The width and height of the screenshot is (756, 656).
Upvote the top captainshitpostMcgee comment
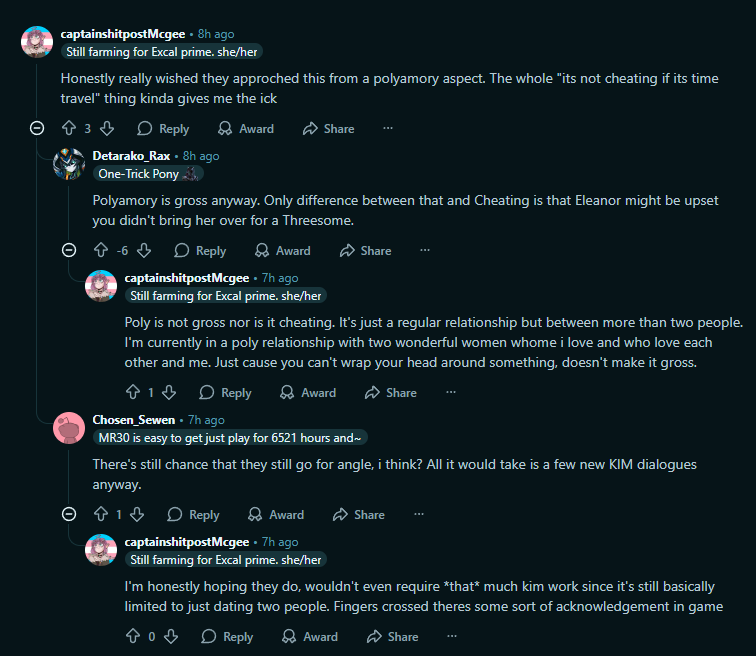[69, 128]
